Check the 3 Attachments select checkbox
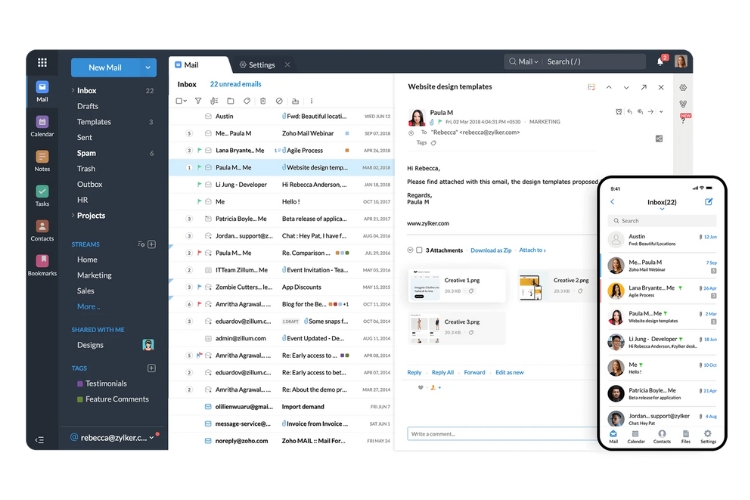Image resolution: width=750 pixels, height=500 pixels. click(419, 250)
